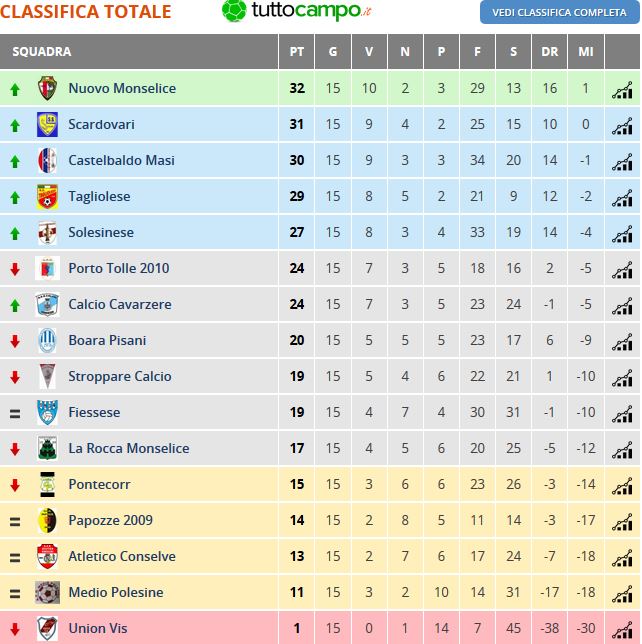Open the trend chart icon for Nuovo Monselice
The width and height of the screenshot is (642, 644).
pos(622,90)
